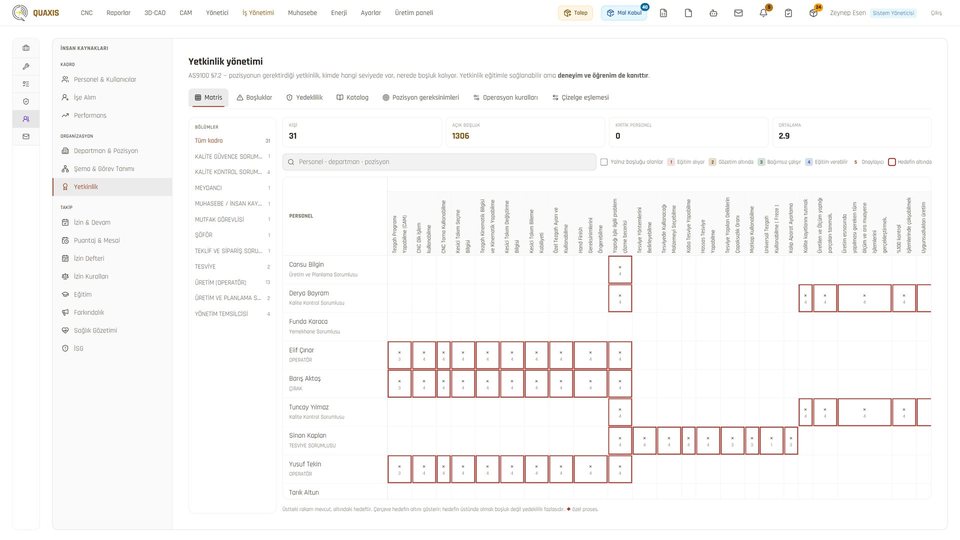This screenshot has width=960, height=540.
Task: Click the Farkındalık megaphone icon
Action: (66, 312)
